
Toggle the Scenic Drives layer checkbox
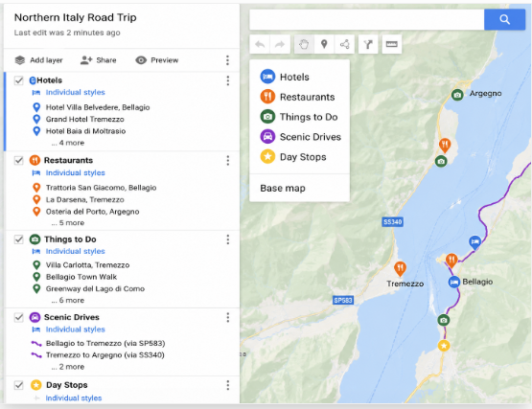point(18,317)
